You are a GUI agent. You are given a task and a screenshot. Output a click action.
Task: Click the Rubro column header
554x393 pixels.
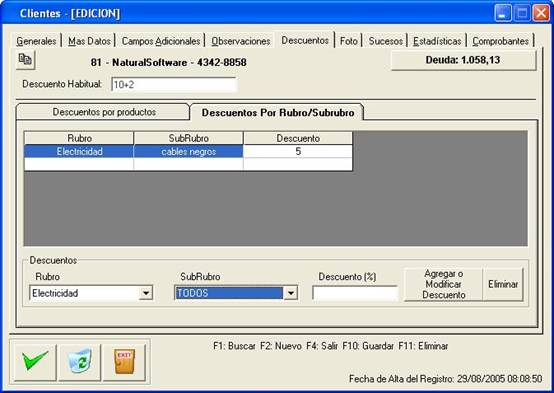pos(79,138)
